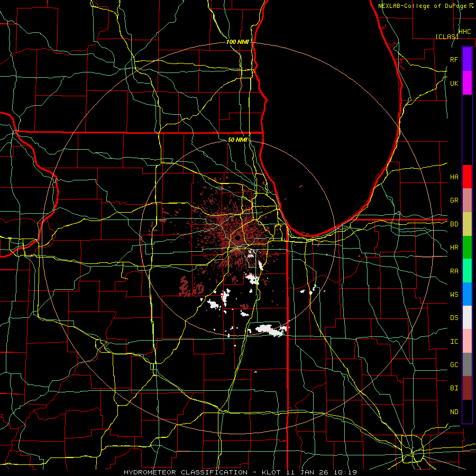
Task: Click the IC pink legend swatch
Action: 467,341
